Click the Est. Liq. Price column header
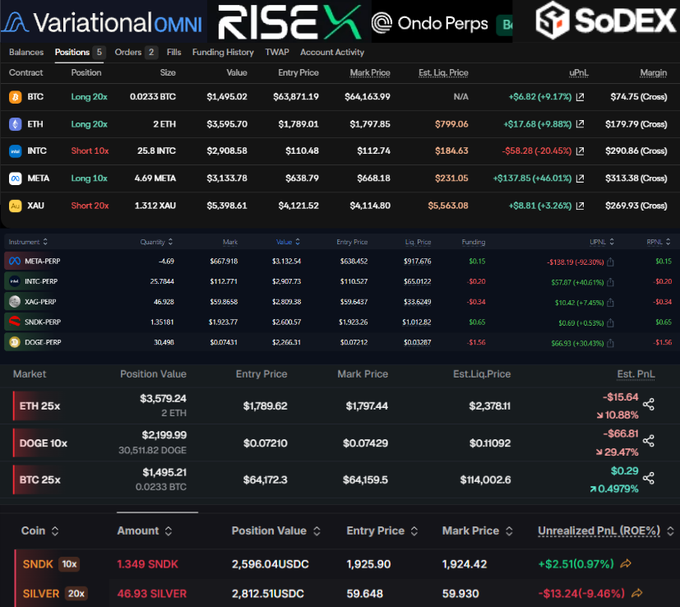The image size is (680, 607). coord(443,73)
